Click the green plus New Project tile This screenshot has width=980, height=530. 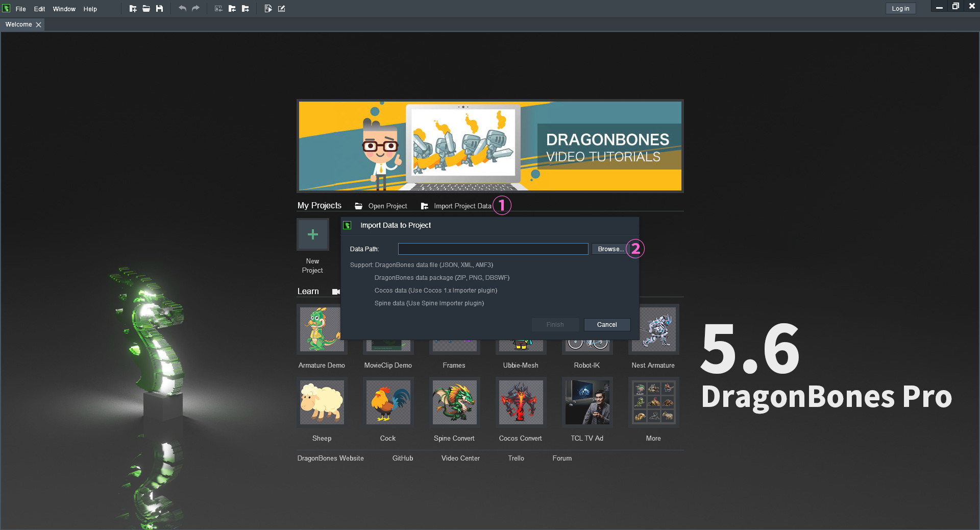[x=313, y=234]
